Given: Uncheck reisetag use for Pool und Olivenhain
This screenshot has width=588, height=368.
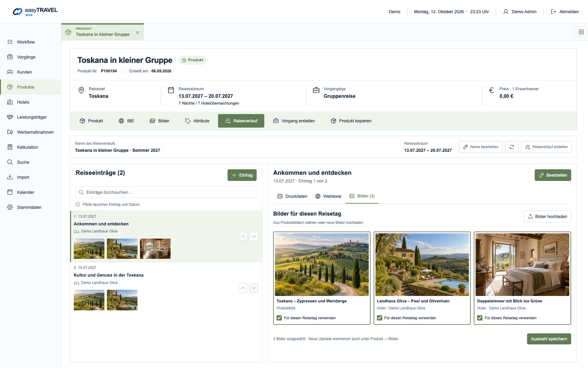Looking at the screenshot, I should point(379,318).
